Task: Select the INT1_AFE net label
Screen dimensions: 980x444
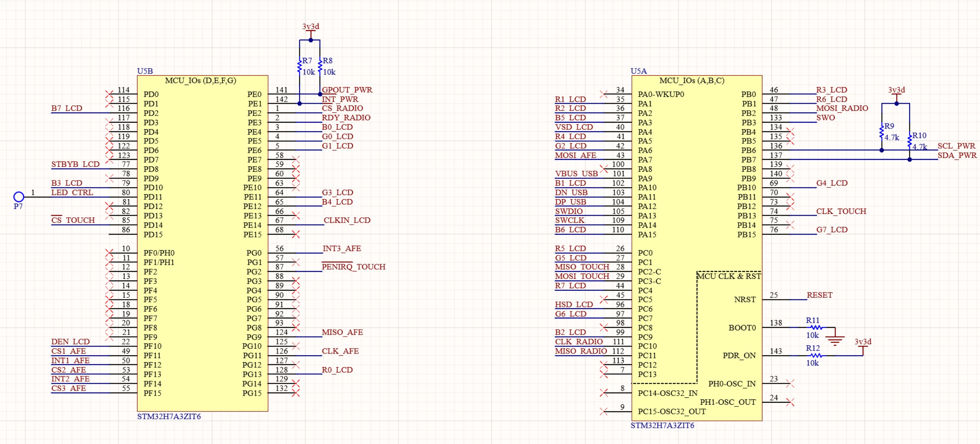Action: pyautogui.click(x=71, y=361)
